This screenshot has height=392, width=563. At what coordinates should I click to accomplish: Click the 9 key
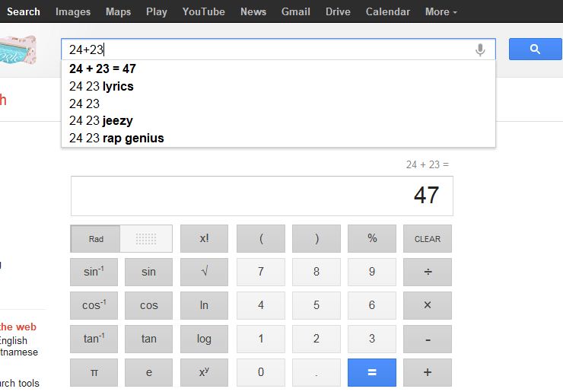(372, 272)
